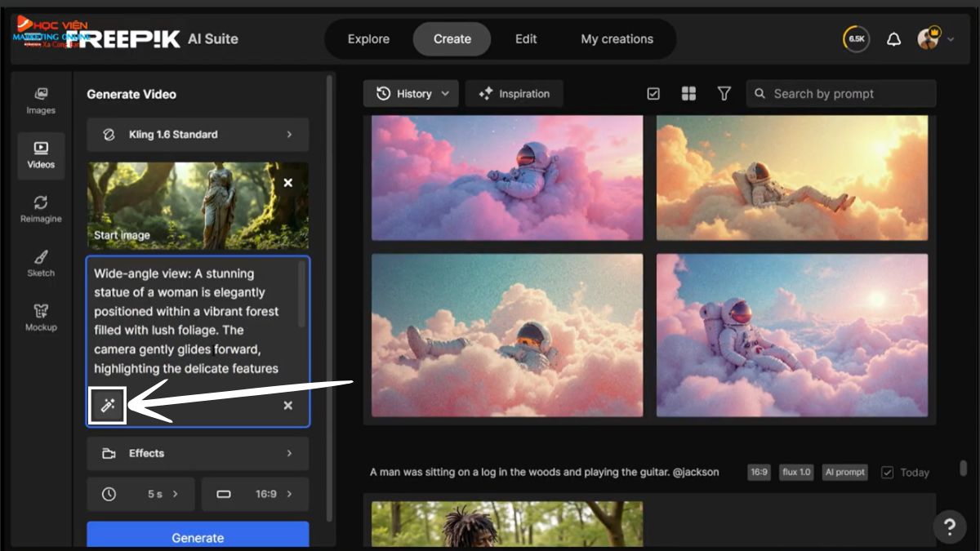Open the Reimagine tool
Viewport: 980px width, 551px height.
[x=41, y=209]
